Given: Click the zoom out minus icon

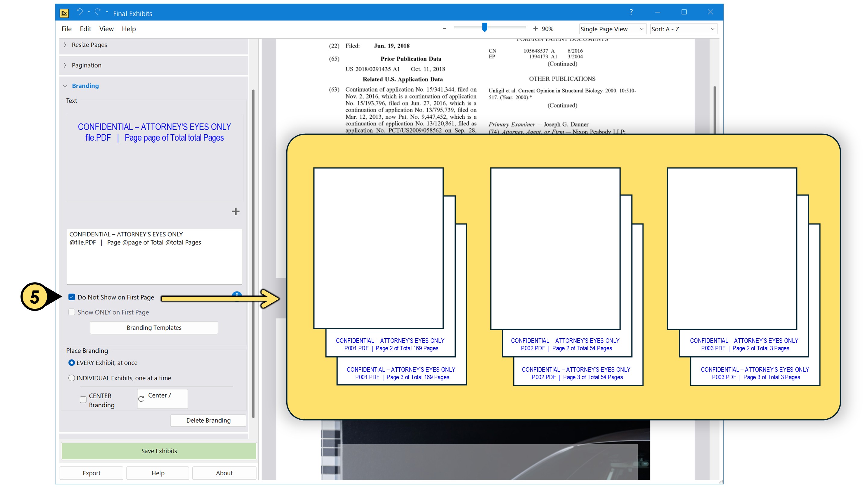Looking at the screenshot, I should coord(445,29).
